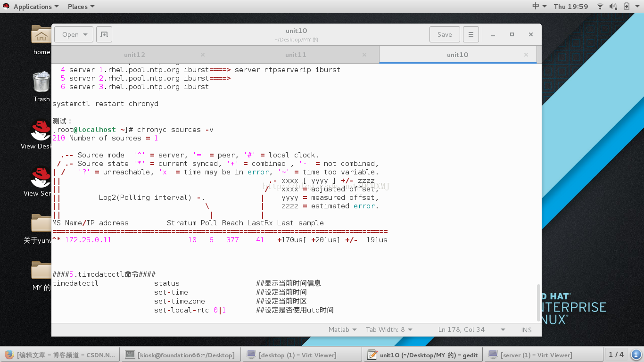Viewport: 644px width, 362px height.
Task: Click the Firefox icon in taskbar
Action: coord(9,355)
